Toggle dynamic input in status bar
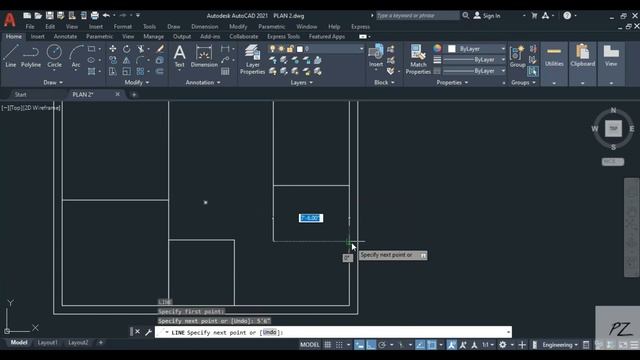This screenshot has width=640, height=360. pyautogui.click(x=359, y=345)
